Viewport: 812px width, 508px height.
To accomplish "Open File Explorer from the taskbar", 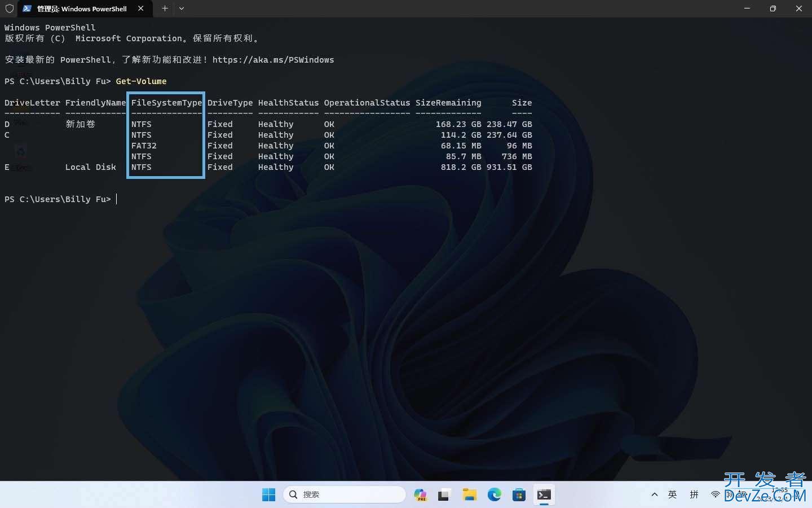I will 469,495.
